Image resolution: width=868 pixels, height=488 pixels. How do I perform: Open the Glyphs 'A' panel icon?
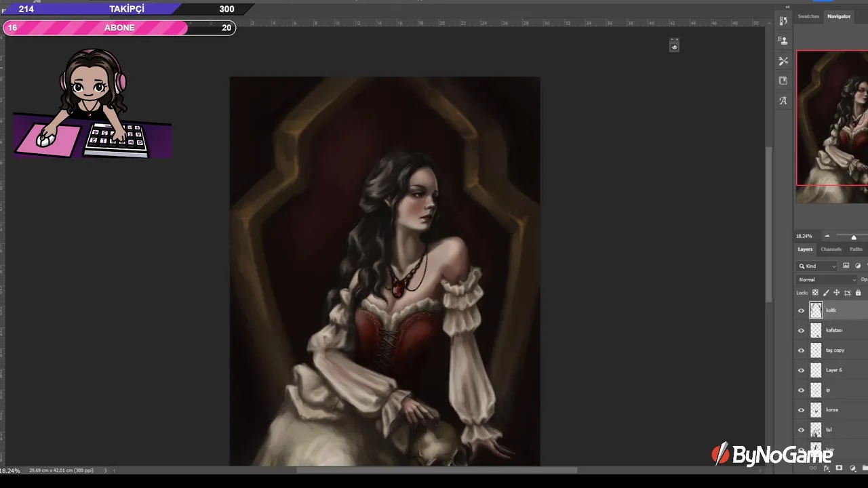[x=783, y=100]
